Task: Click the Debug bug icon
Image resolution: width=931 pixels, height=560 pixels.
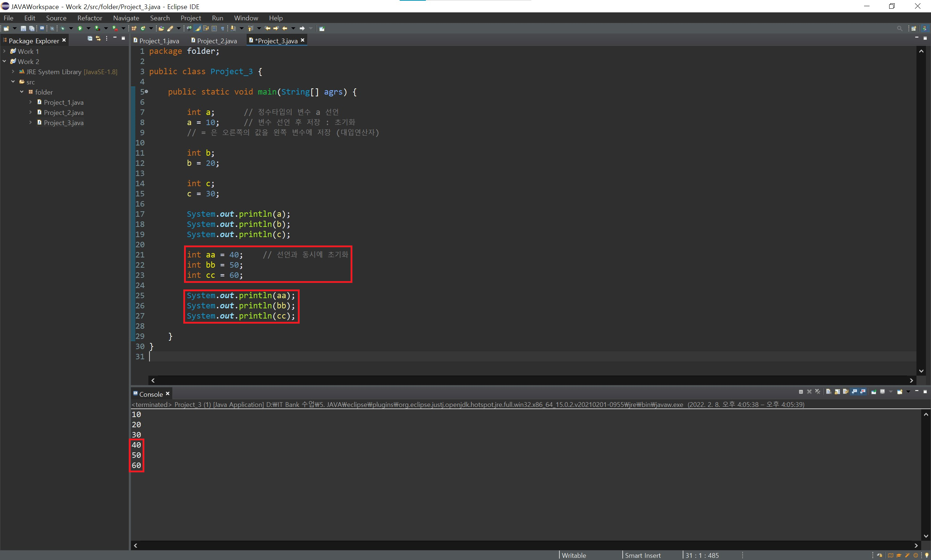Action: tap(63, 28)
